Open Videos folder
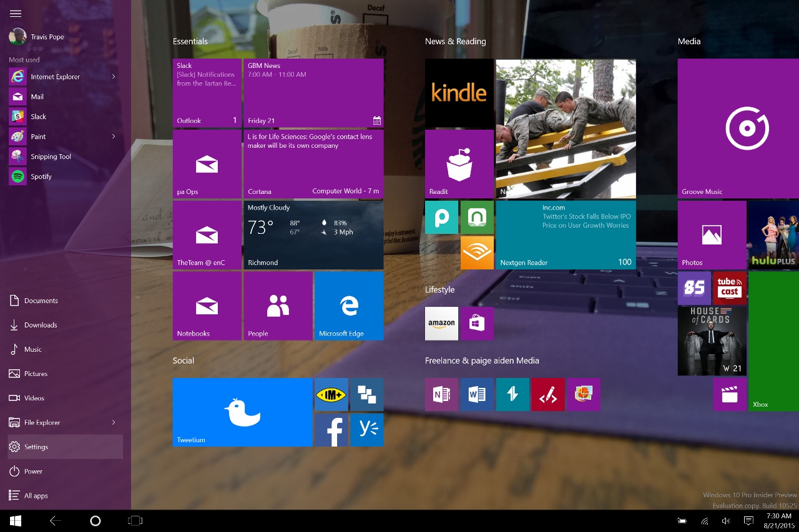 65,398
